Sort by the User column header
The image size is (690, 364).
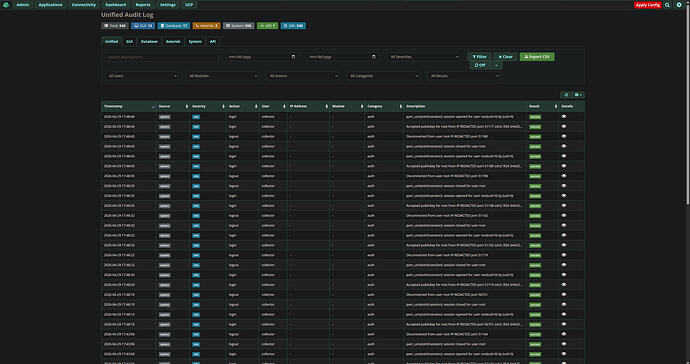[272, 107]
